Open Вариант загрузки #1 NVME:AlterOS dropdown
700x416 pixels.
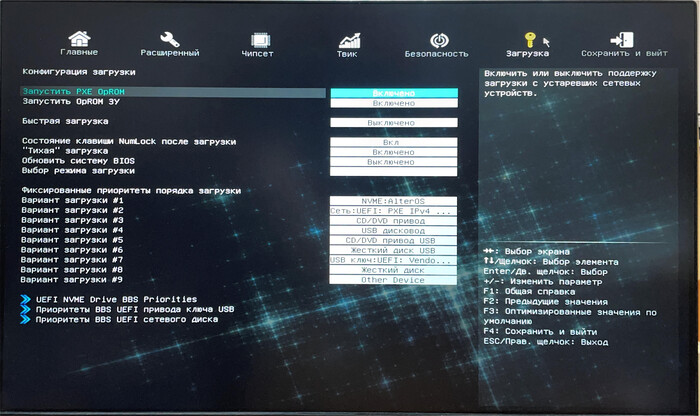[393, 201]
